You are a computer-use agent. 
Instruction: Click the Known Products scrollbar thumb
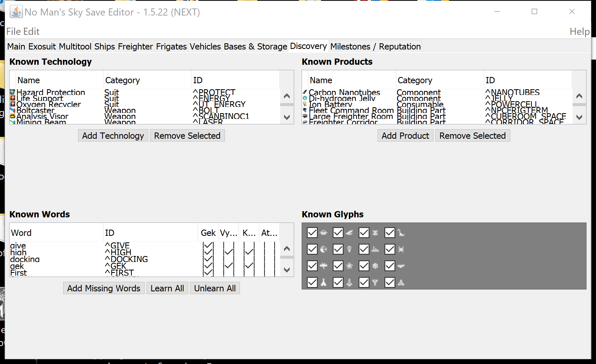coord(579,105)
